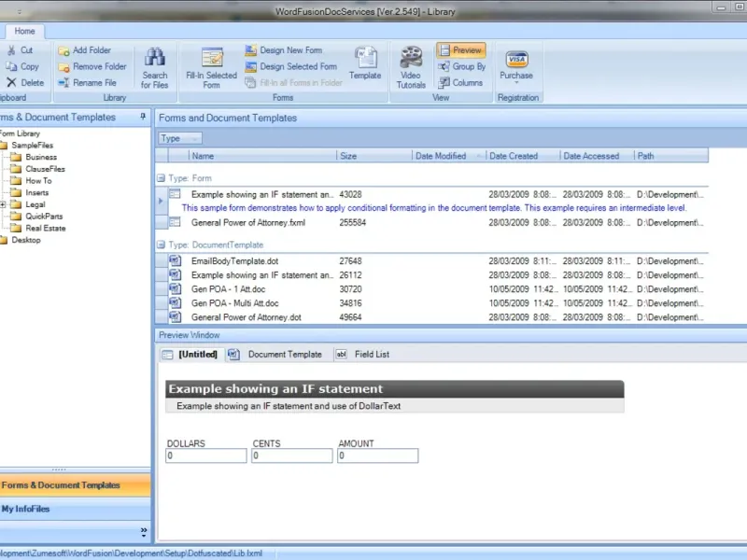This screenshot has height=560, width=747.
Task: Switch to the Document Template preview tab
Action: (276, 355)
